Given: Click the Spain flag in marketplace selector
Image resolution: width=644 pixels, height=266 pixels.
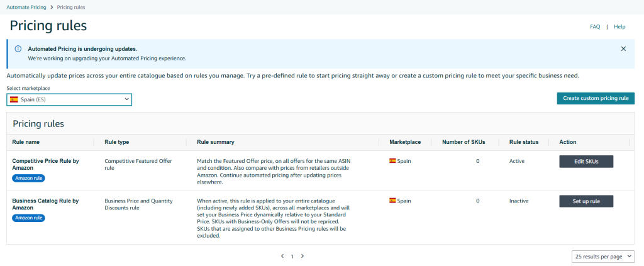Looking at the screenshot, I should coord(14,99).
